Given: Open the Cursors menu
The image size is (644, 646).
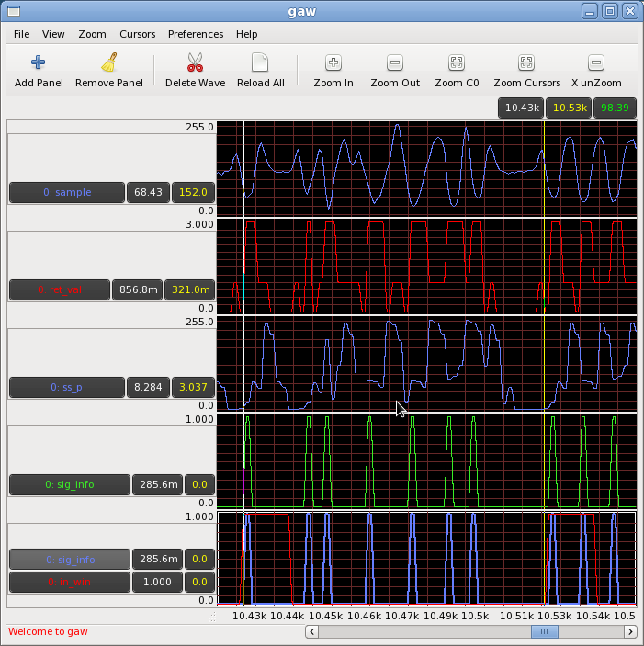Looking at the screenshot, I should pos(137,34).
